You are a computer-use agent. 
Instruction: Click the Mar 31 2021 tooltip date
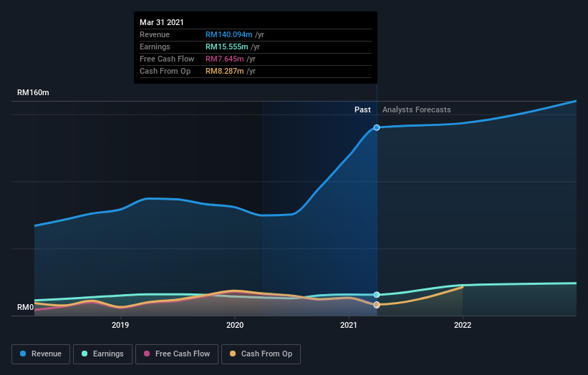click(x=162, y=22)
